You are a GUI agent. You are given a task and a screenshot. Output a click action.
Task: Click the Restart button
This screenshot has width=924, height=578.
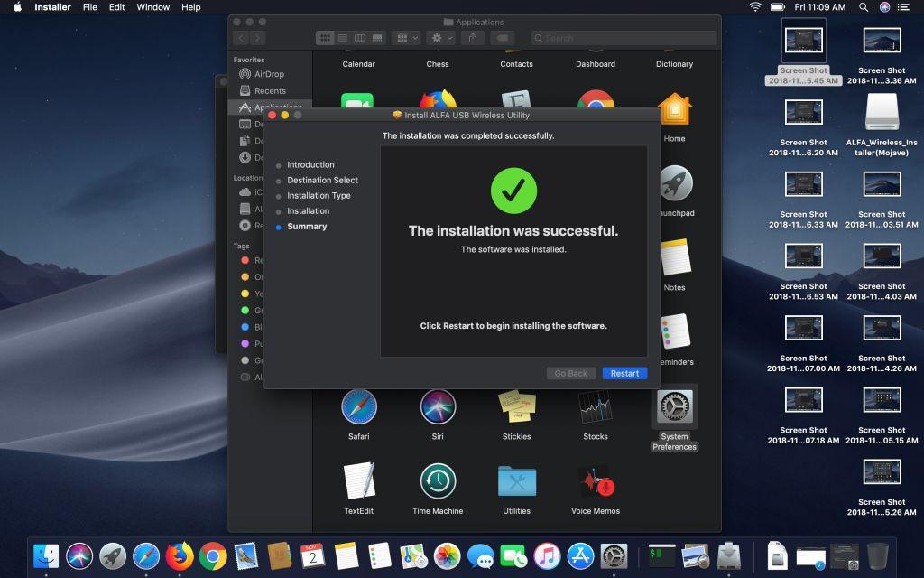pos(624,373)
